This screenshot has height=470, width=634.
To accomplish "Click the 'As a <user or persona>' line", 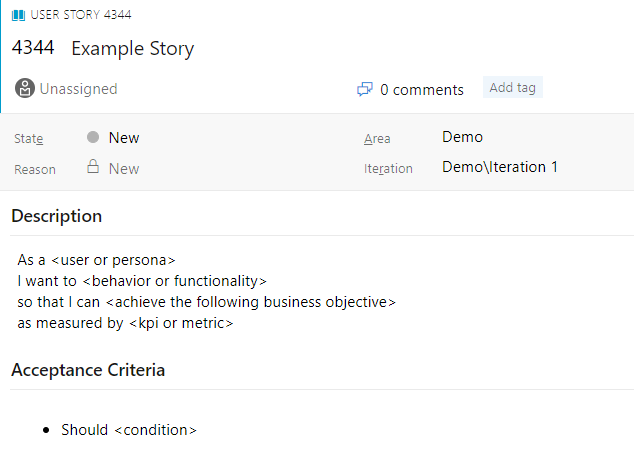I will click(97, 260).
